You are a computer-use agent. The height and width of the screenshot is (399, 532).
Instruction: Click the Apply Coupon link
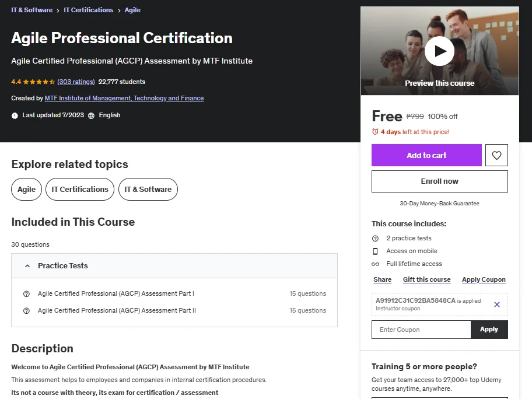click(x=484, y=279)
